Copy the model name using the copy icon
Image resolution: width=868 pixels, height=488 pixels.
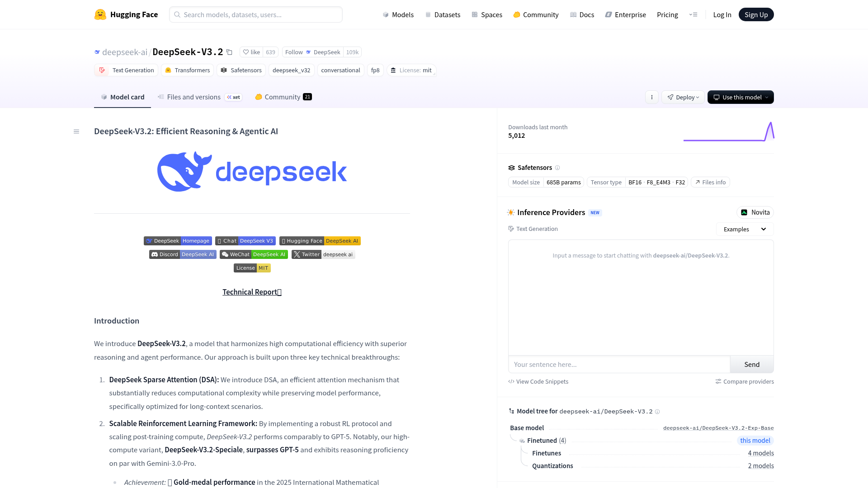coord(230,52)
